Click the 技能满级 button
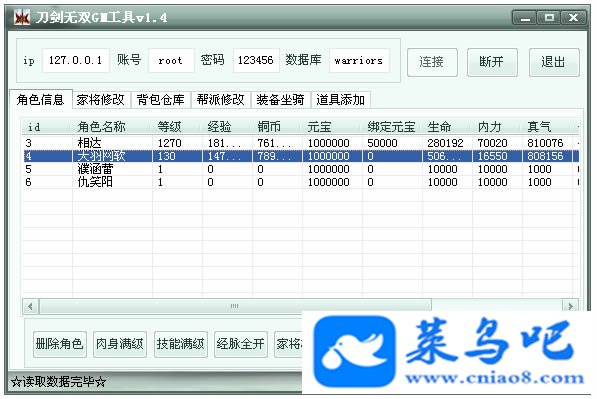Image resolution: width=597 pixels, height=399 pixels. (180, 344)
